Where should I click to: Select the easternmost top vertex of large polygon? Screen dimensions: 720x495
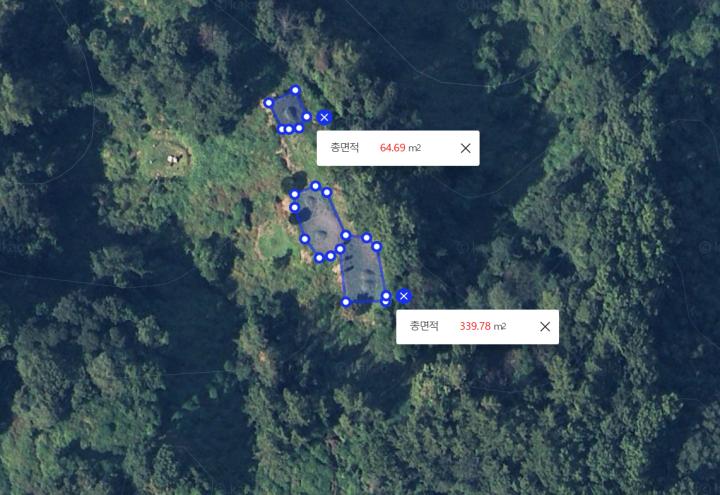(x=377, y=247)
